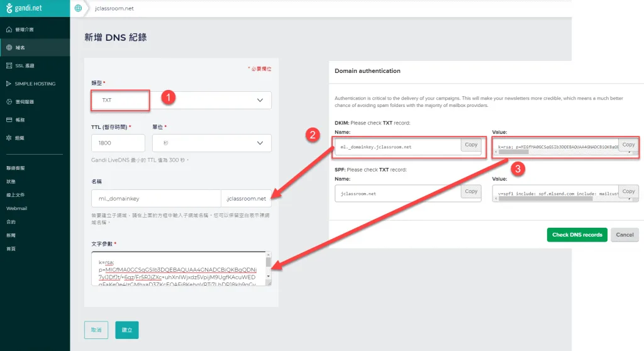Click Cancel in Domain authentication panel
644x351 pixels.
[x=625, y=235]
